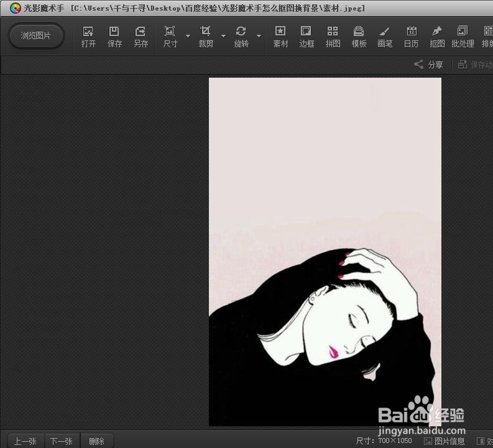Click the 分享 share button

428,65
